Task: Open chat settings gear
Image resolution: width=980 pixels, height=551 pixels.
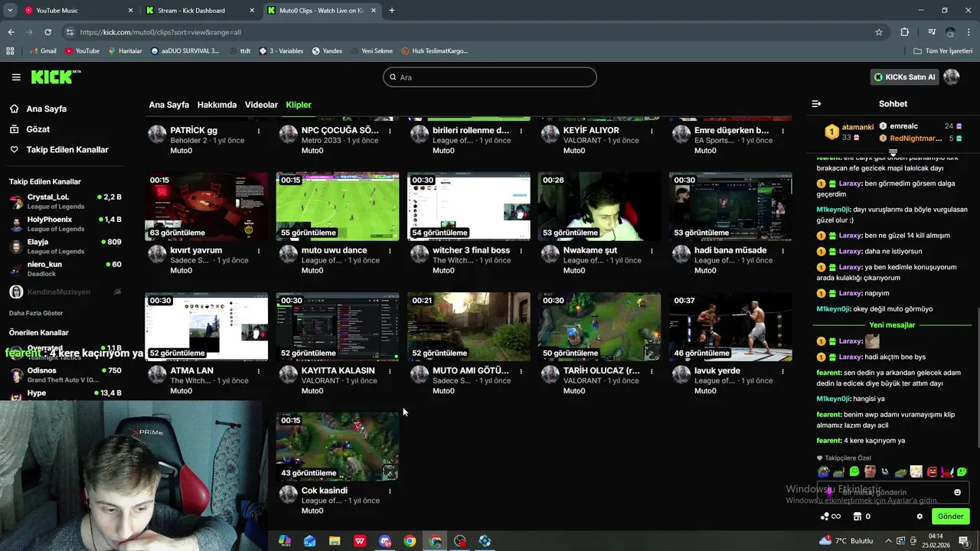Action: click(x=920, y=517)
